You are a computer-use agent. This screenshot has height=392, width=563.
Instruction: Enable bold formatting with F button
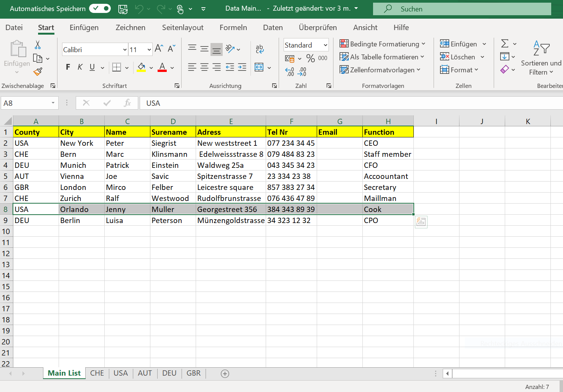coord(68,67)
